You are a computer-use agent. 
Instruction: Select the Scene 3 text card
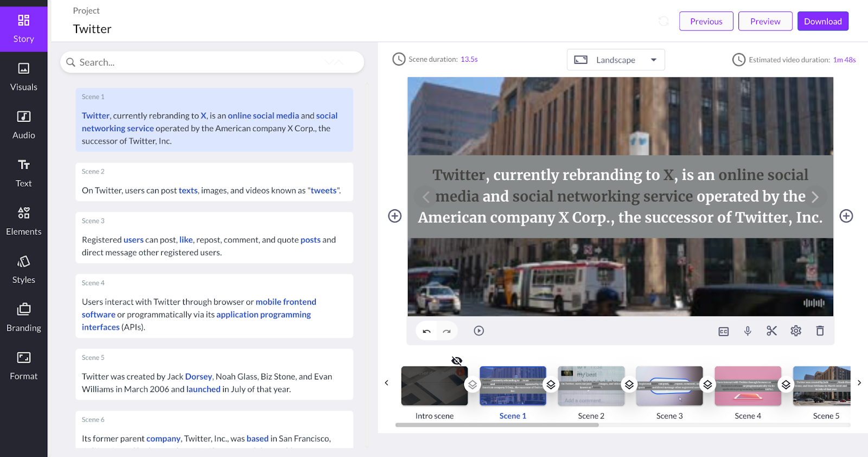click(x=214, y=237)
